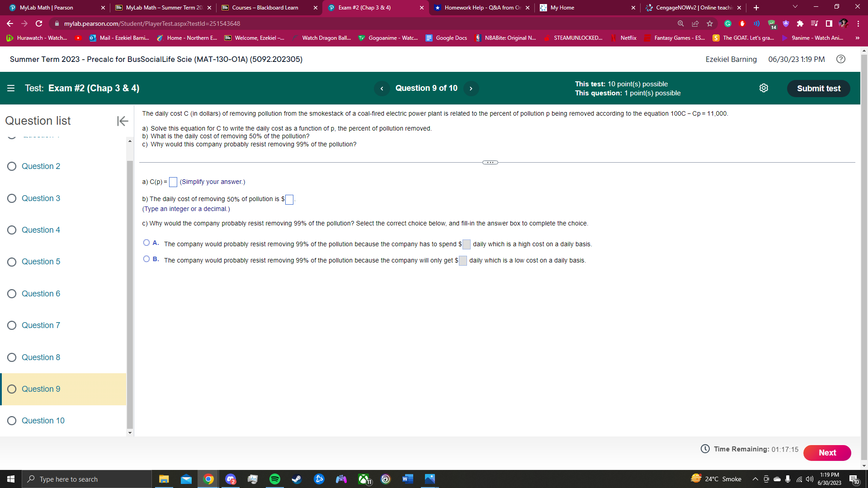Switch to Courses – Blackboard Learn tab
868x488 pixels.
(x=265, y=8)
